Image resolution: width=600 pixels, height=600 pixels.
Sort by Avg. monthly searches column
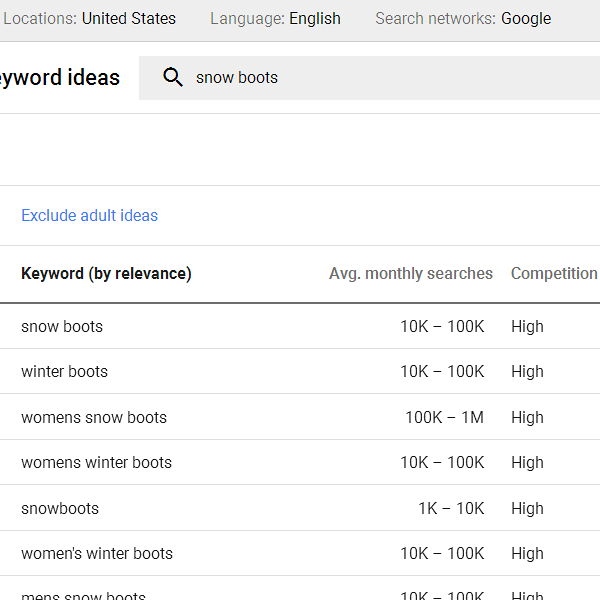tap(410, 273)
